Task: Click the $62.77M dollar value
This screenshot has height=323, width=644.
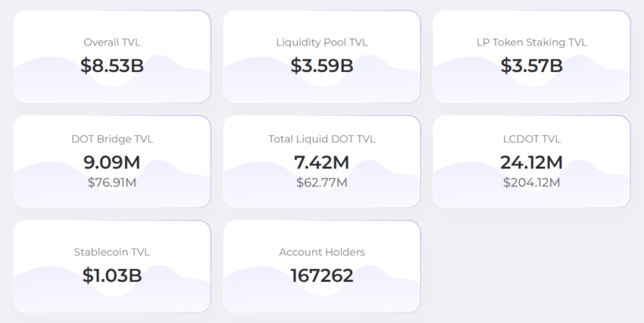Action: [322, 183]
